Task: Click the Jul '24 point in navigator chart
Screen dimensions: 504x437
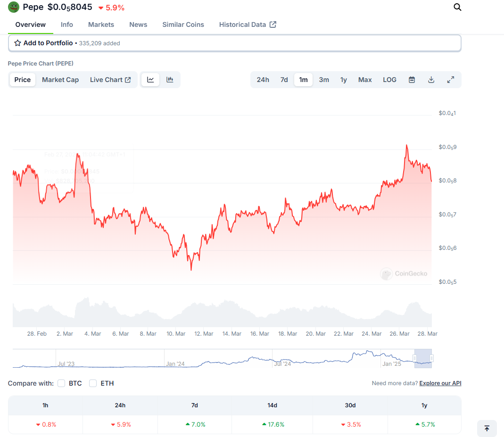Action: pos(282,364)
